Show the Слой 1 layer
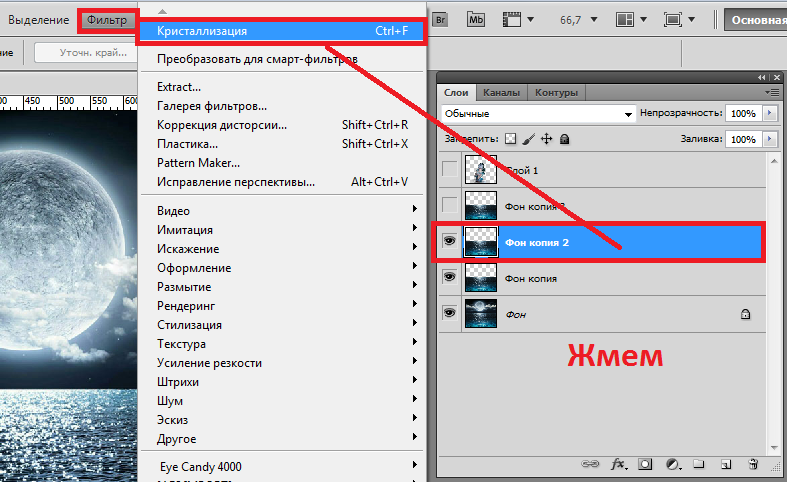The image size is (787, 482). (449, 170)
